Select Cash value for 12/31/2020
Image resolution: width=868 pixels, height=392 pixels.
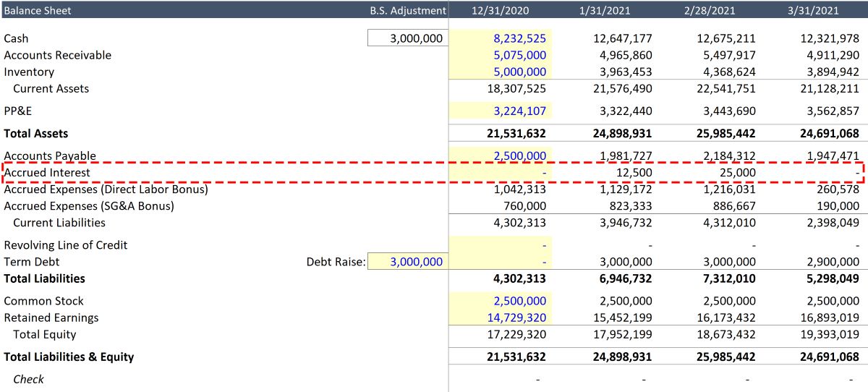coord(519,38)
